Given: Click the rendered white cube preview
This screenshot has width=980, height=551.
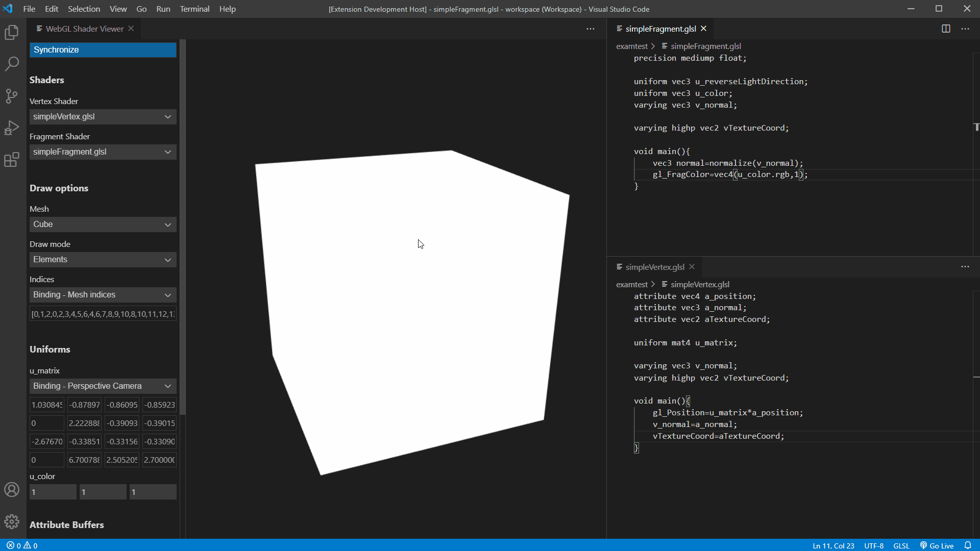Looking at the screenshot, I should coord(412,312).
